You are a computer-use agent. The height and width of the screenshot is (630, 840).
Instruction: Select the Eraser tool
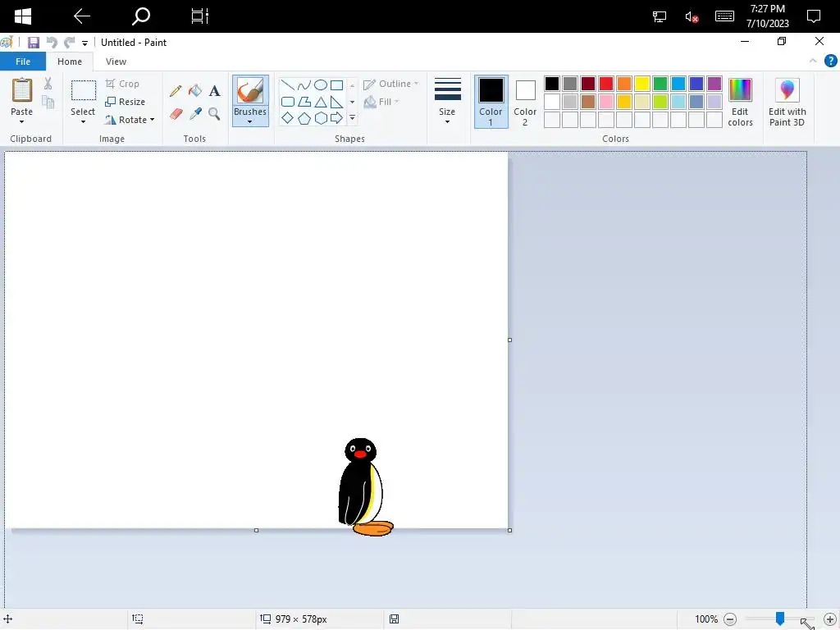(x=176, y=113)
